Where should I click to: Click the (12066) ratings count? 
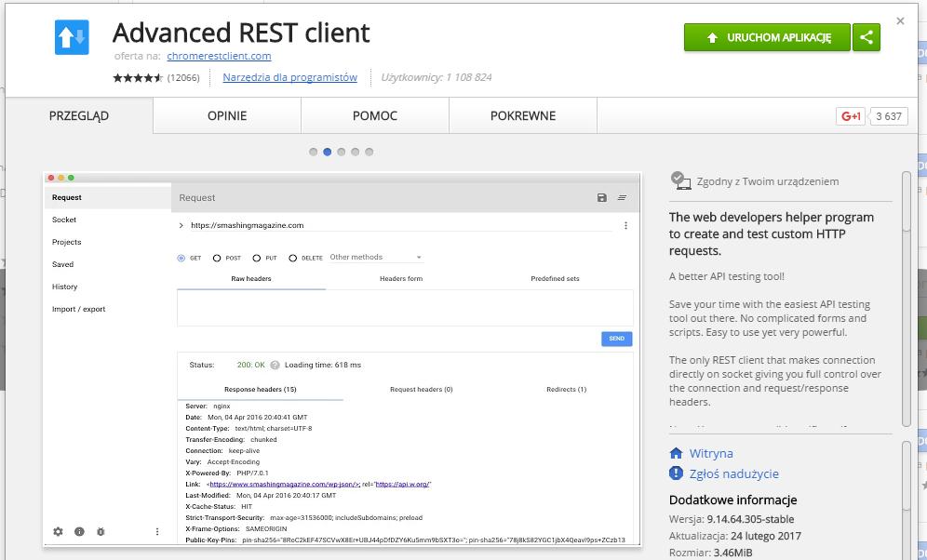[x=183, y=77]
